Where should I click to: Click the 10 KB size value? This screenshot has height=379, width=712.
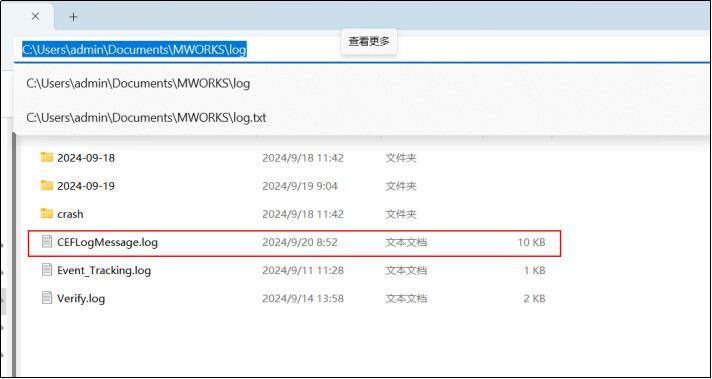tap(531, 242)
